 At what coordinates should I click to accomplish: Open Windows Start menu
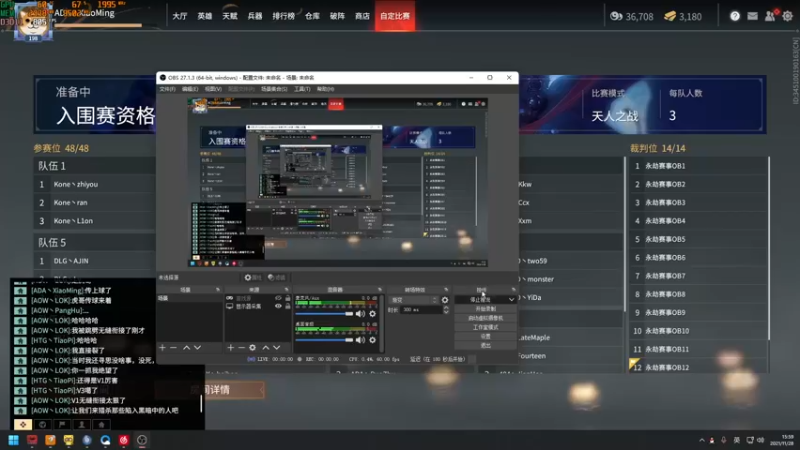click(14, 440)
